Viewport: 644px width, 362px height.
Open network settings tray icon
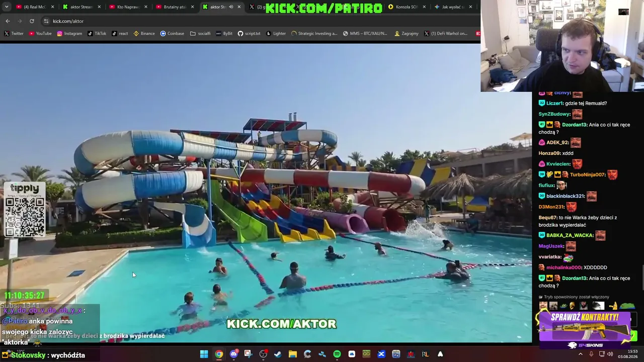tap(602, 354)
